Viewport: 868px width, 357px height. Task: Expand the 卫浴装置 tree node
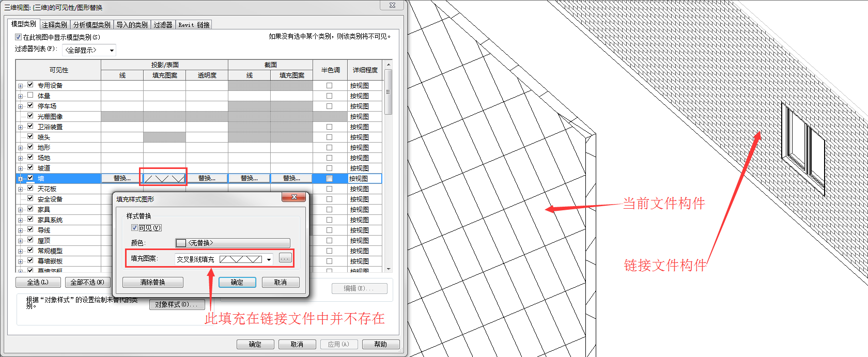pos(20,127)
